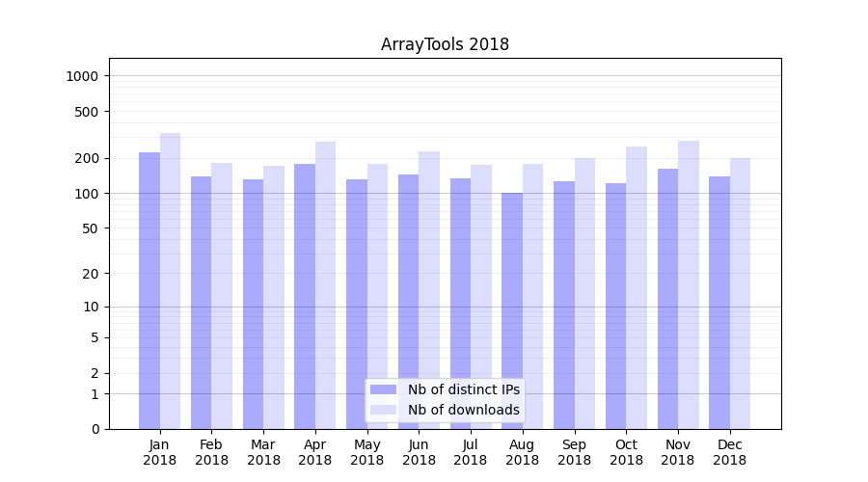Select the Nov 2018 downloads bar

[x=688, y=284]
